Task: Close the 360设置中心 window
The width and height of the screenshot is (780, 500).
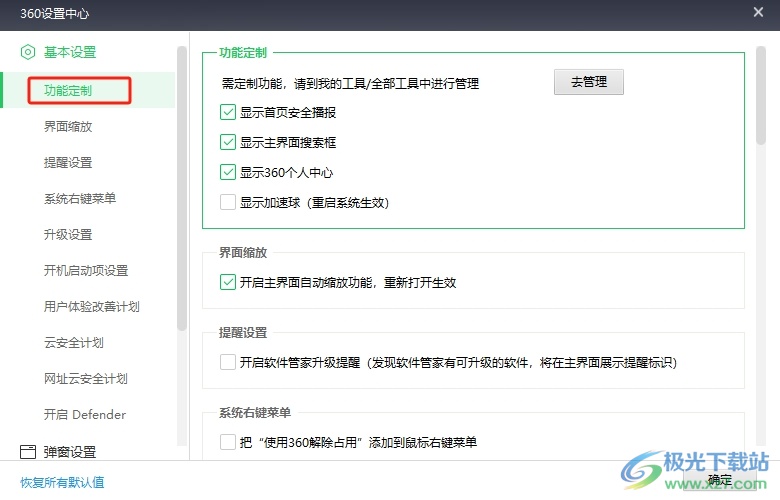Action: pos(758,12)
